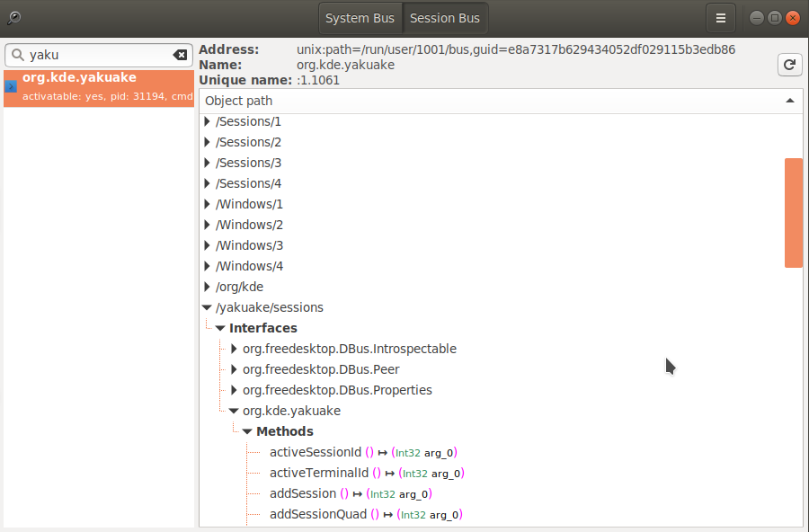Click the vertical scrollbar thumb in object tree
The width and height of the screenshot is (809, 532).
794,213
